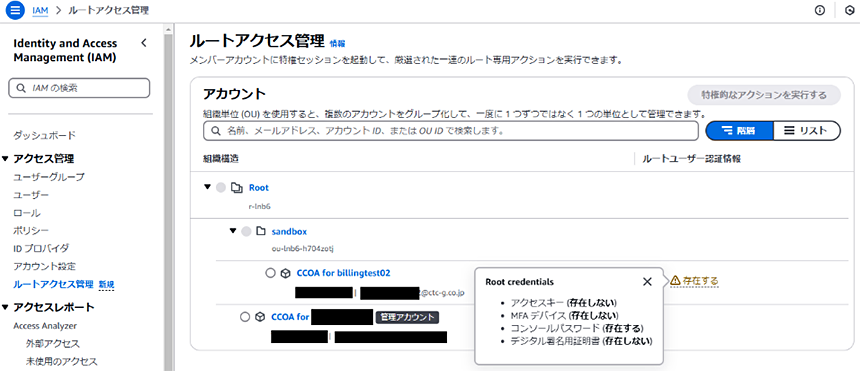Click the account cube icon for billingtest02
The image size is (860, 371).
285,273
